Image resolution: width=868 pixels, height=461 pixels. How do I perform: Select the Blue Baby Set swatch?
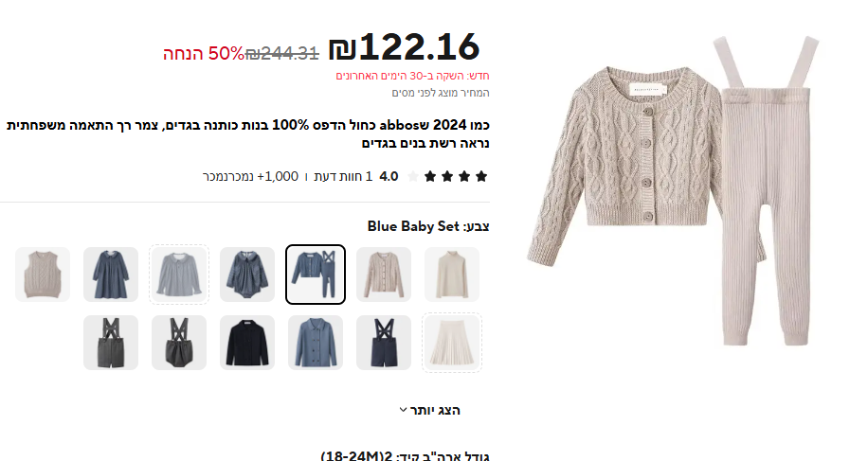[316, 275]
